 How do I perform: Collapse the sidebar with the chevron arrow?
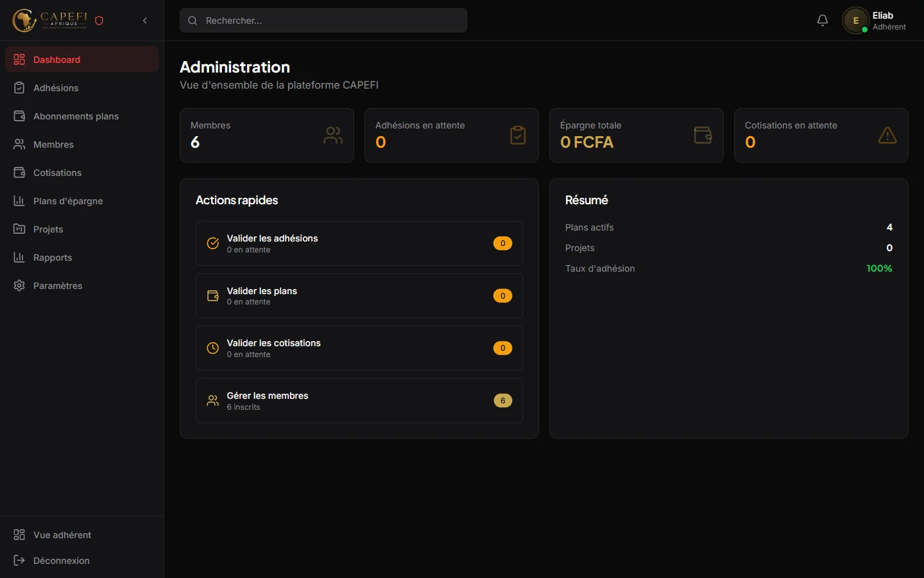[x=145, y=21]
